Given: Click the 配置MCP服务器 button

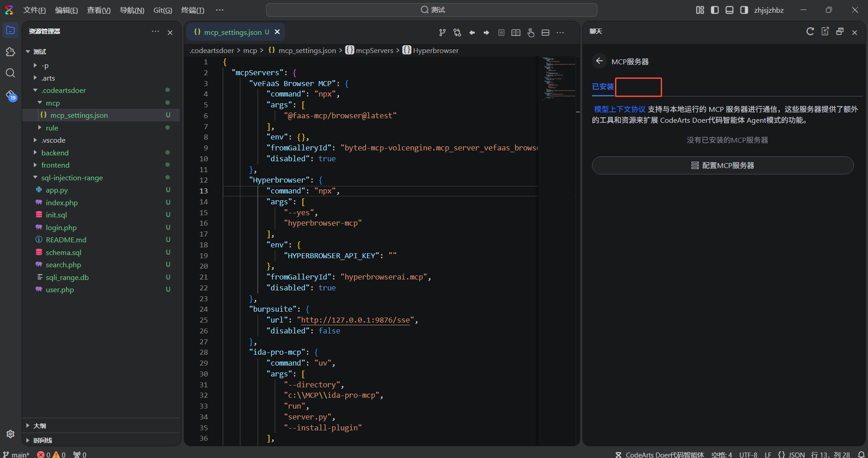Looking at the screenshot, I should [722, 165].
